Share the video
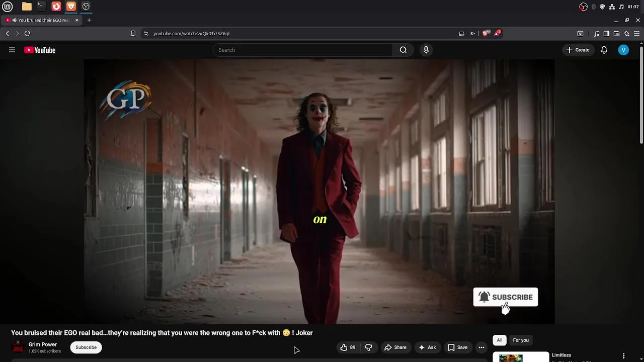This screenshot has height=362, width=644. click(395, 347)
